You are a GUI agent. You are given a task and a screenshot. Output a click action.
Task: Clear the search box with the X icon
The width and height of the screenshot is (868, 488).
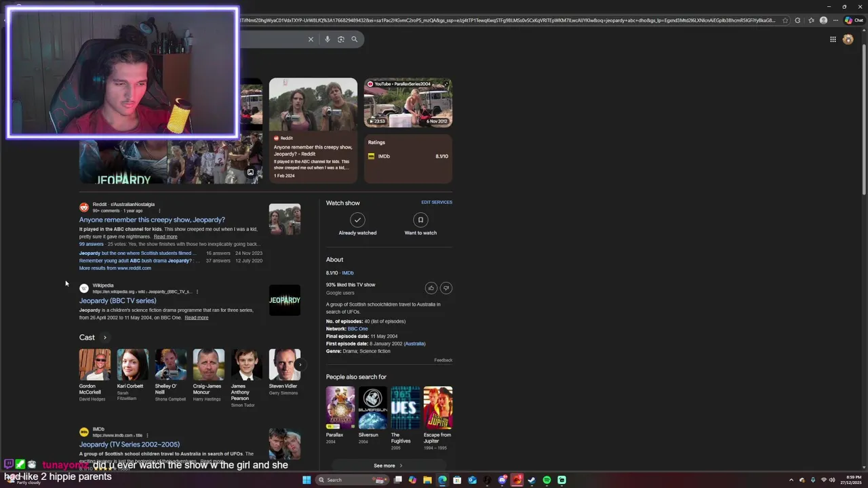coord(311,39)
